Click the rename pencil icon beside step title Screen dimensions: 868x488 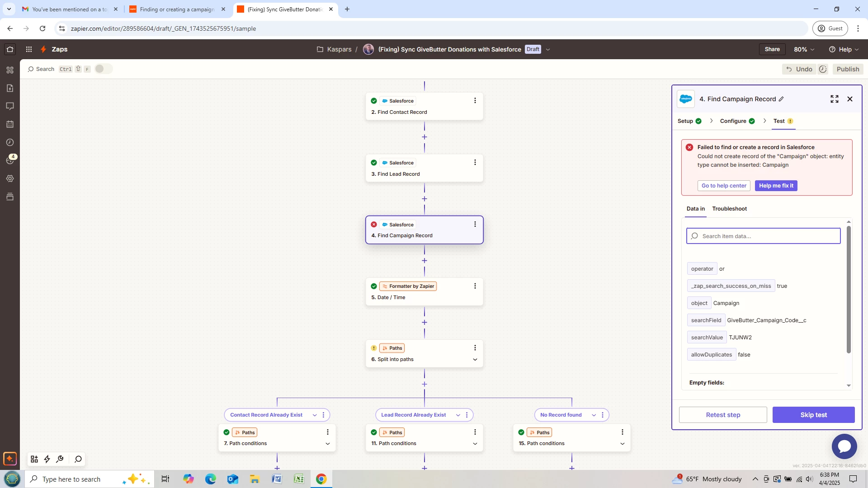click(x=781, y=99)
